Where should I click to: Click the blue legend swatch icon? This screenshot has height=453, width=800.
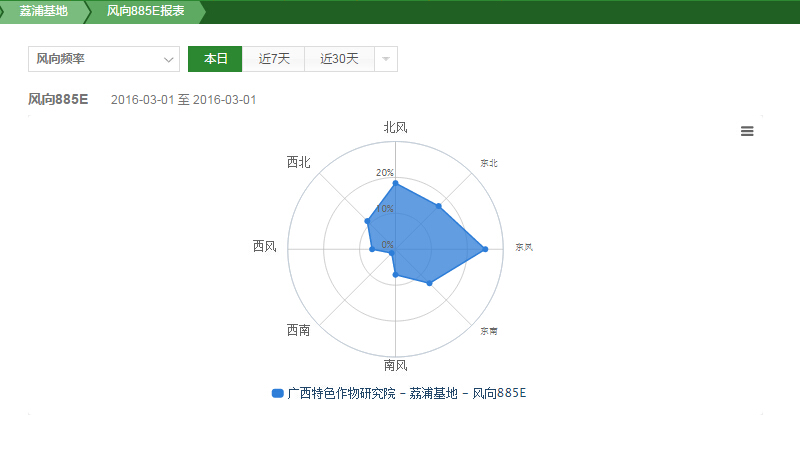(277, 393)
